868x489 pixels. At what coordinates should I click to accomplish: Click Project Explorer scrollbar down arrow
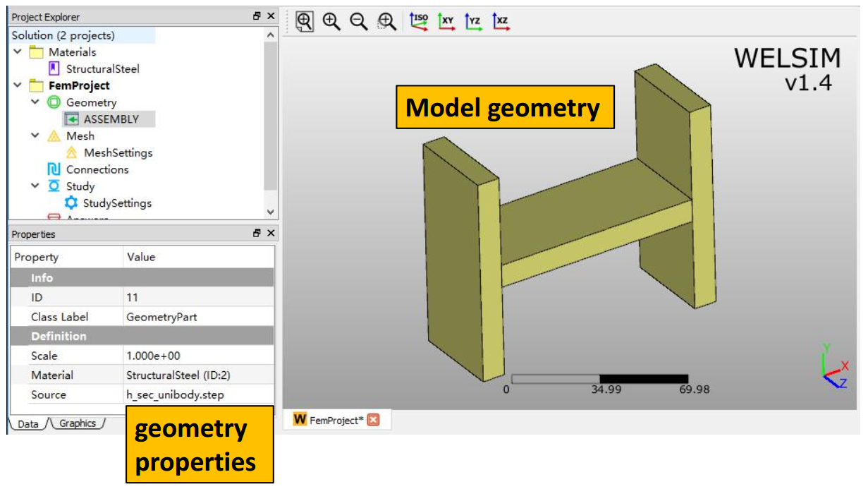click(271, 212)
